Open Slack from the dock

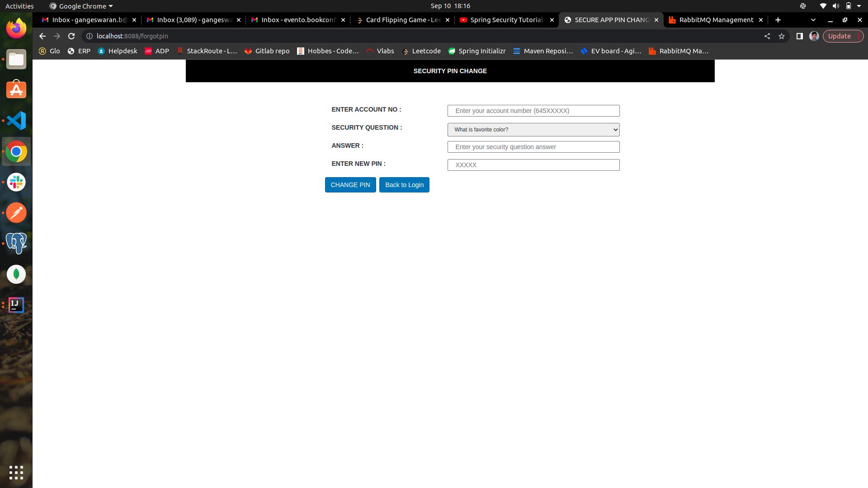[16, 182]
